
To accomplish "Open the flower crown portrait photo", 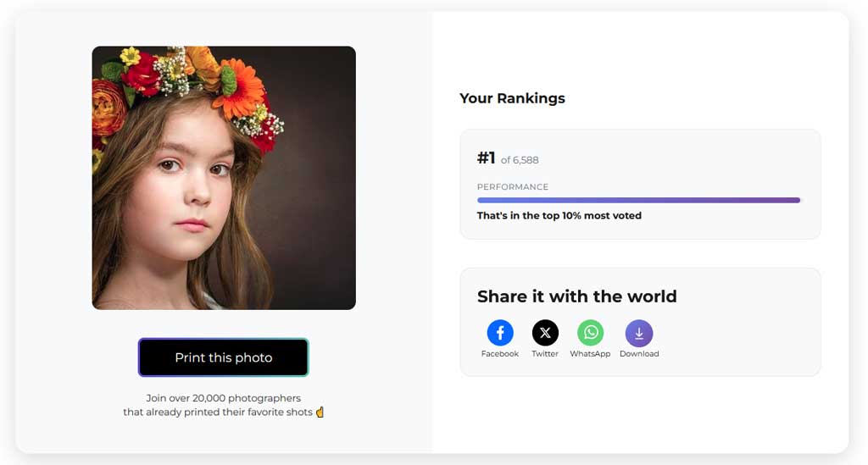I will click(x=224, y=178).
